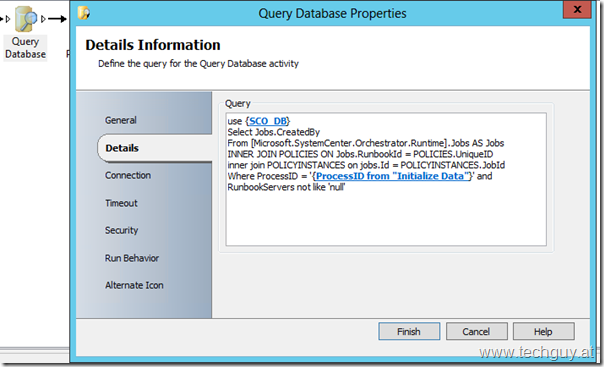This screenshot has height=367, width=604.
Task: Close the Query Database Properties dialog
Action: point(577,9)
